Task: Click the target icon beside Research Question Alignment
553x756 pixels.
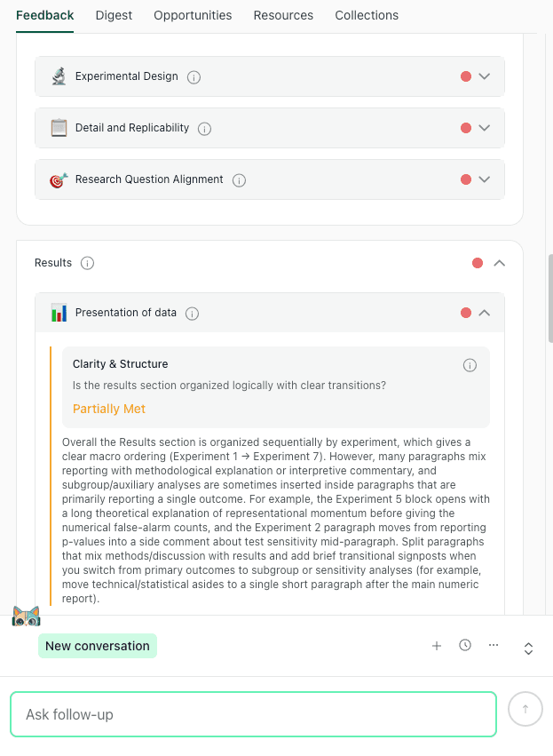Action: click(x=59, y=179)
